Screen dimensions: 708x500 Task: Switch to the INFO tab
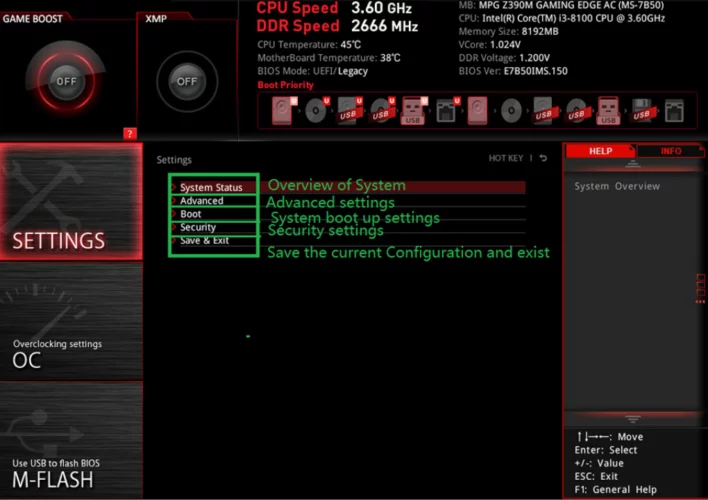click(x=671, y=151)
